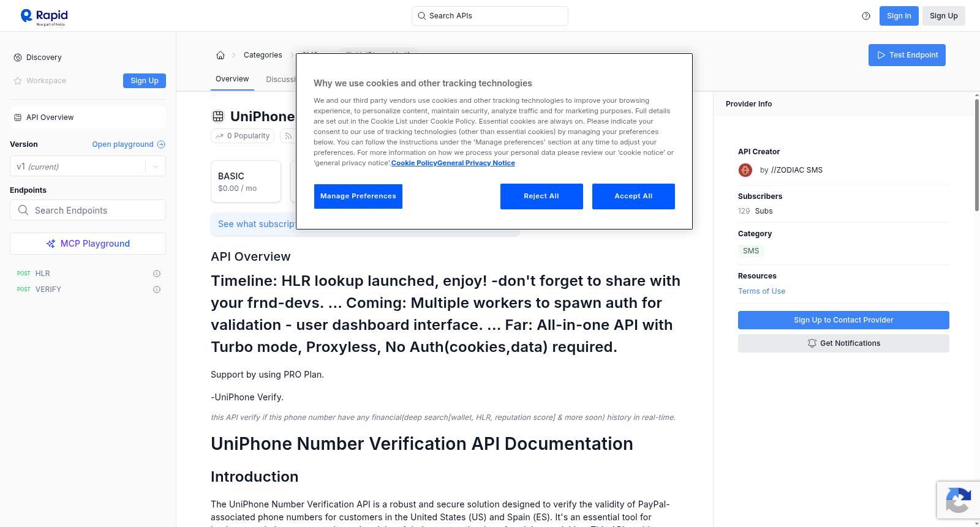Viewport: 980px width, 527px height.
Task: Select the Discovery sidebar item
Action: [88, 58]
